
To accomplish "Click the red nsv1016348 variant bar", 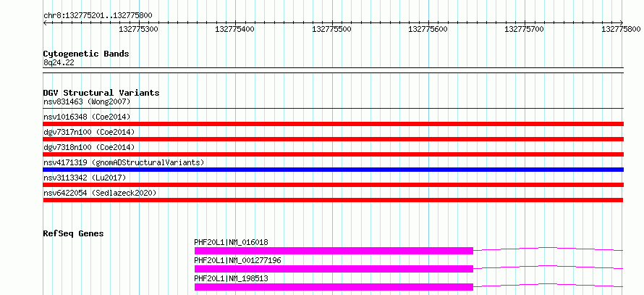I will pos(333,124).
